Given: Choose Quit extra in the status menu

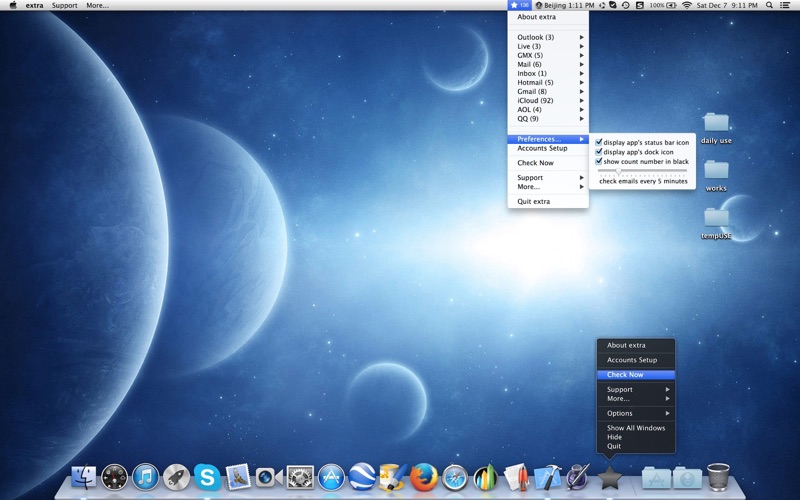Looking at the screenshot, I should coord(548,202).
